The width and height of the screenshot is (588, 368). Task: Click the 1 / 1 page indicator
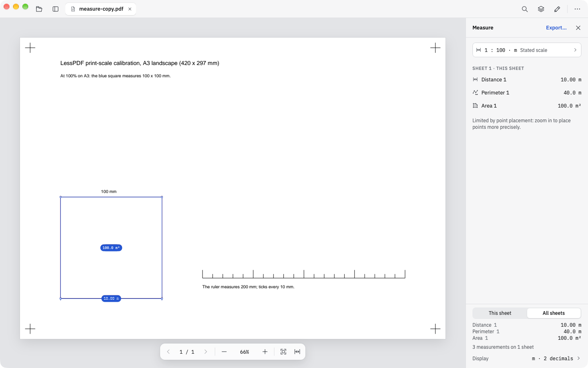[187, 352]
